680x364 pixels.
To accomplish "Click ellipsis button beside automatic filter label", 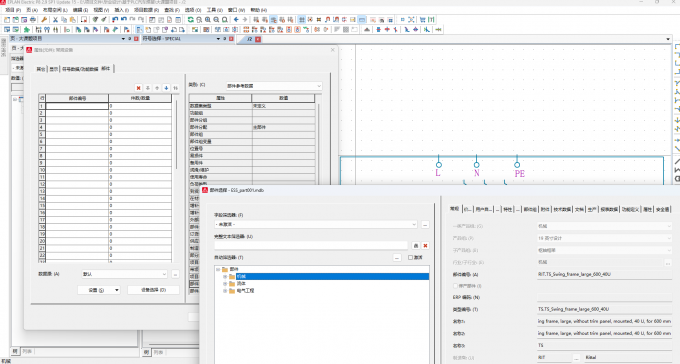I will click(397, 257).
